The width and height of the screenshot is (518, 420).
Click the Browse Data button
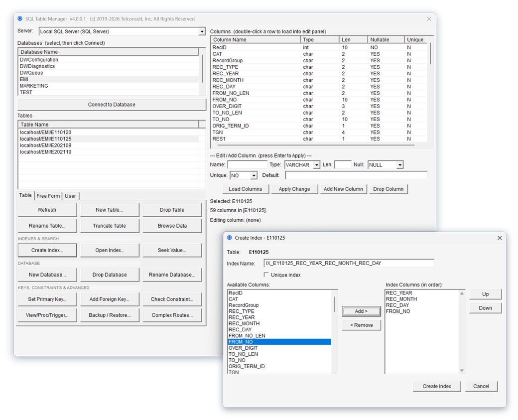172,226
